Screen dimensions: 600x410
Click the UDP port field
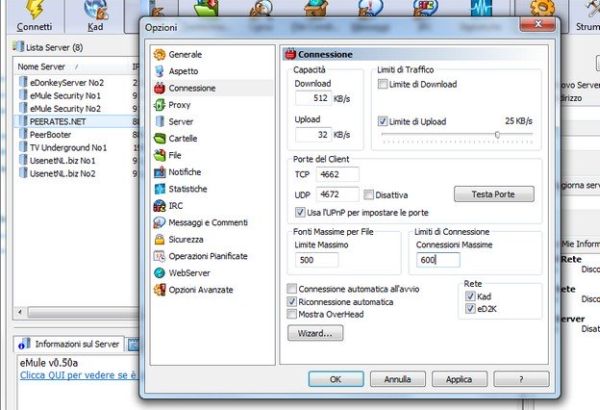coord(338,194)
